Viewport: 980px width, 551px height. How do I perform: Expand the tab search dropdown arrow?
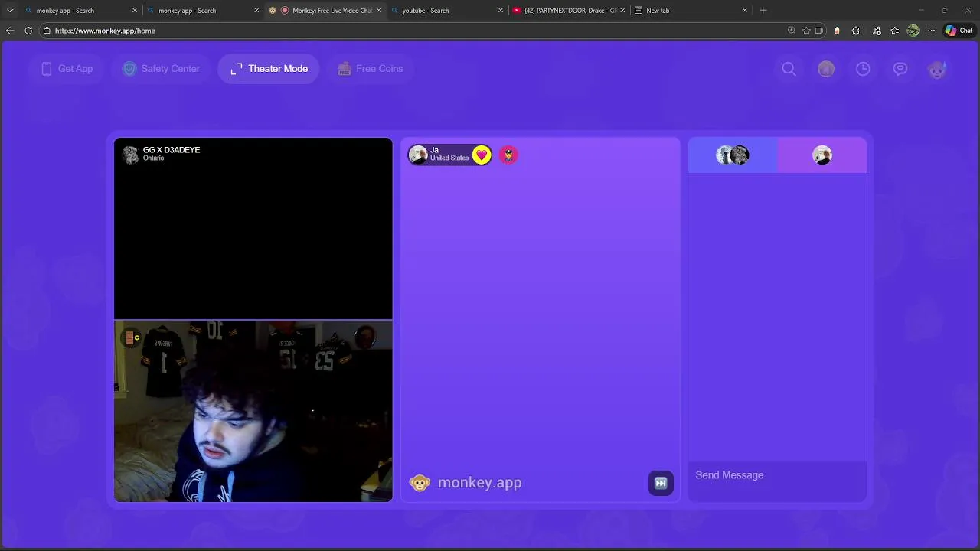click(10, 11)
